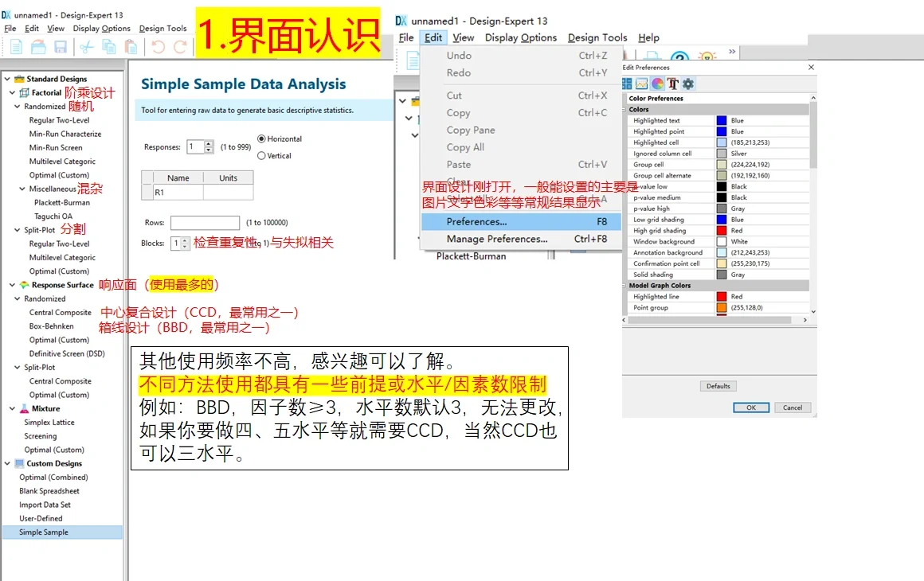Click the Defaults button in preferences
Screen dimensions: 924x581
(718, 386)
